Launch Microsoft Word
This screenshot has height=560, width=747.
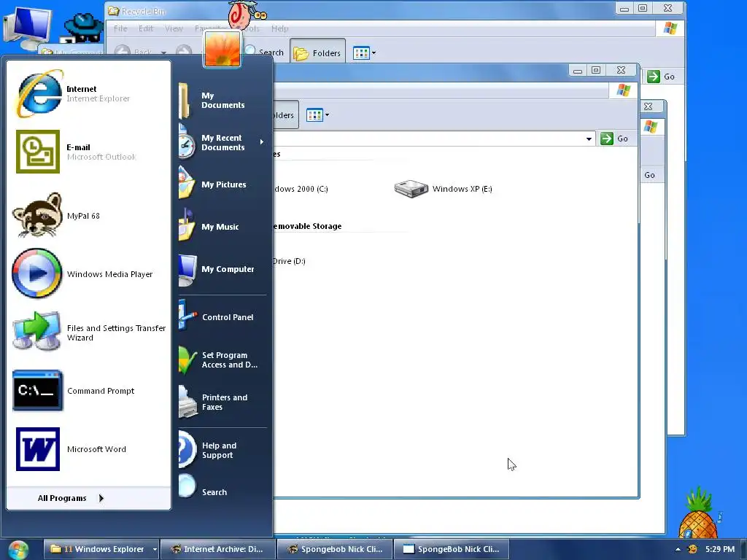(x=88, y=449)
